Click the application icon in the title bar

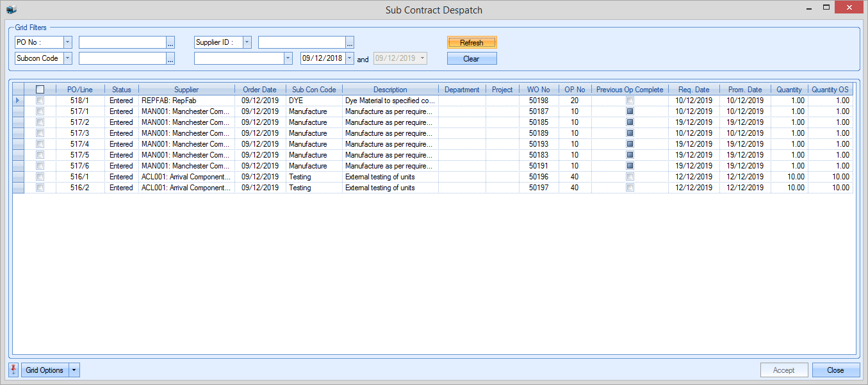click(x=11, y=9)
